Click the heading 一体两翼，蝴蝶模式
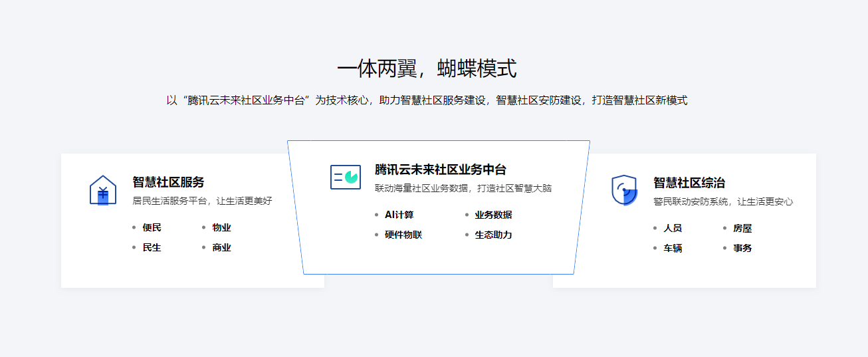 [x=427, y=69]
